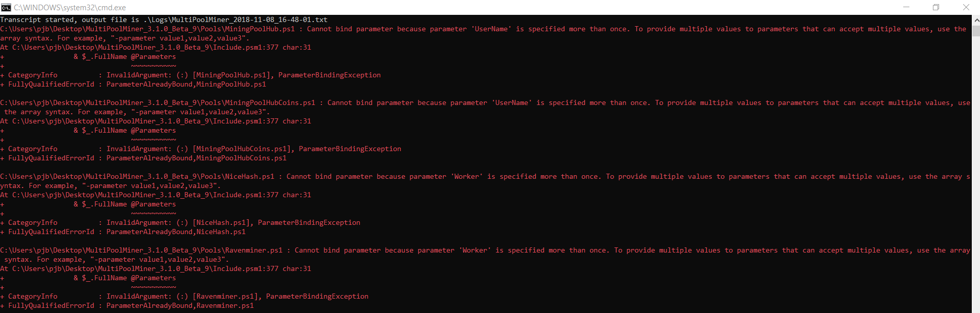The width and height of the screenshot is (980, 313).
Task: Close the command prompt window
Action: pos(966,7)
